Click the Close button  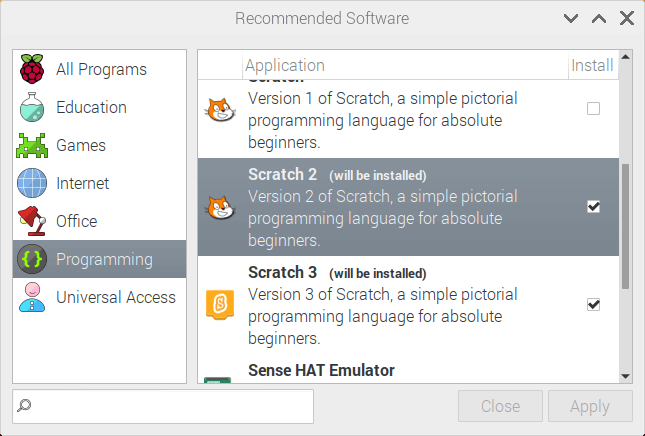(500, 406)
